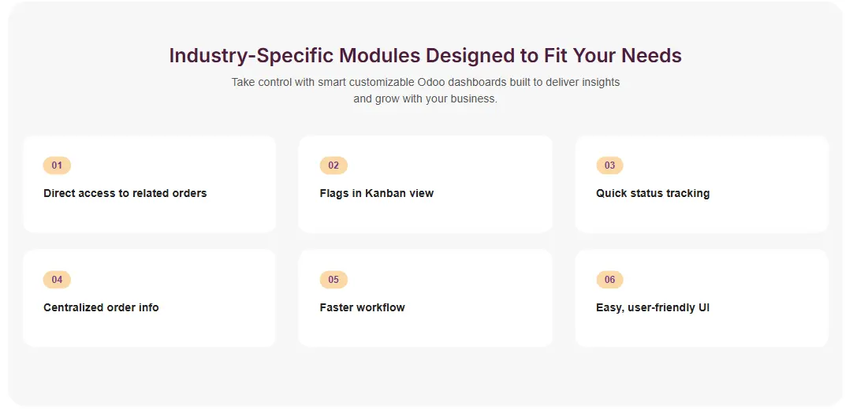Image resolution: width=868 pixels, height=409 pixels.
Task: Click the subtitle paragraph about Odoo dashboards
Action: 425,91
